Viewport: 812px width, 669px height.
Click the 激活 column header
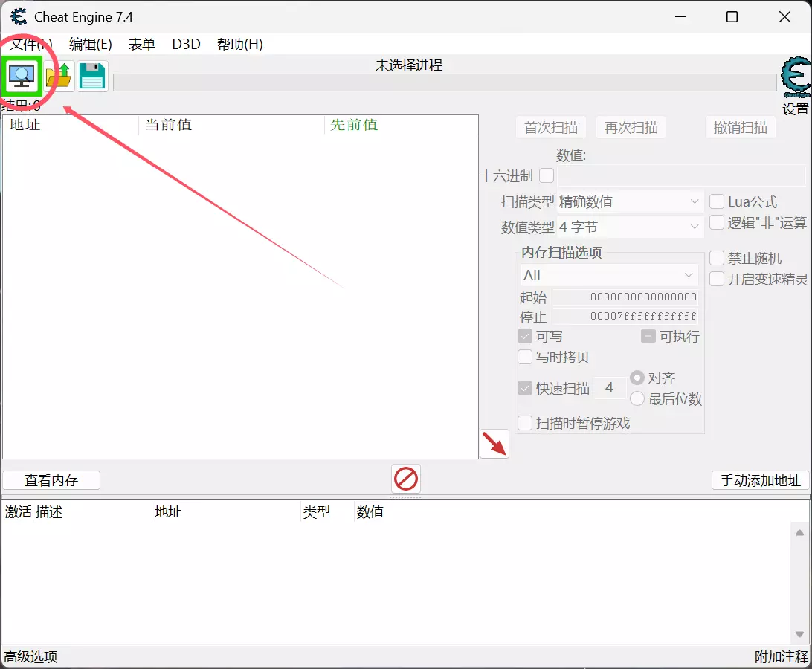[x=18, y=512]
